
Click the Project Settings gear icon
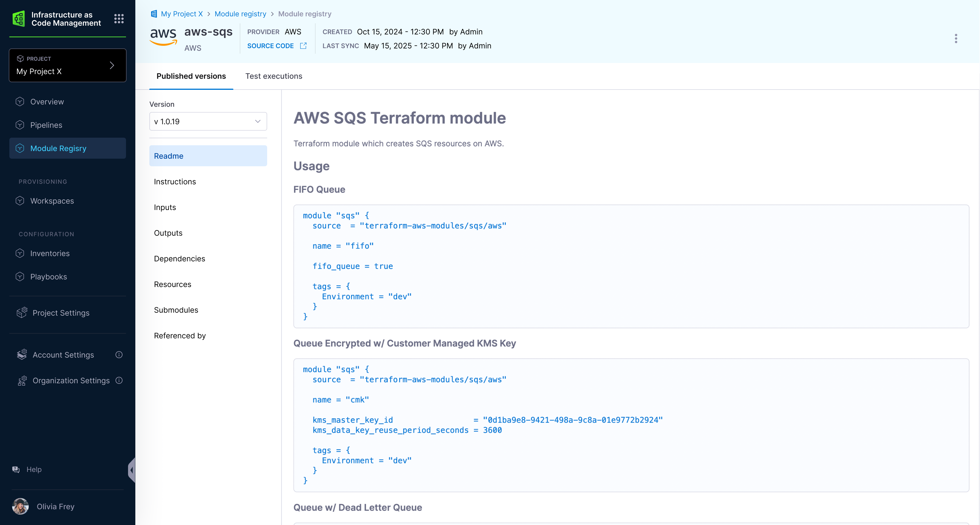click(22, 312)
